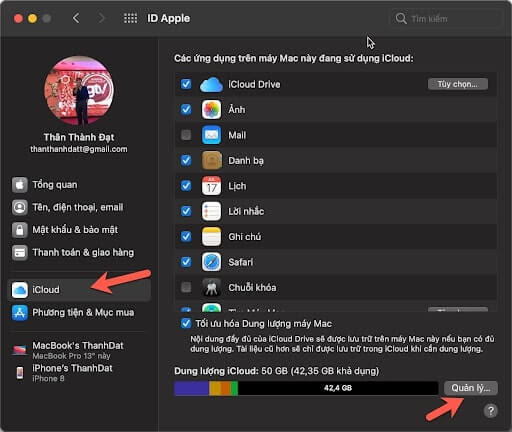This screenshot has height=432, width=512.
Task: Uncheck the Lịch checkbox
Action: point(186,186)
